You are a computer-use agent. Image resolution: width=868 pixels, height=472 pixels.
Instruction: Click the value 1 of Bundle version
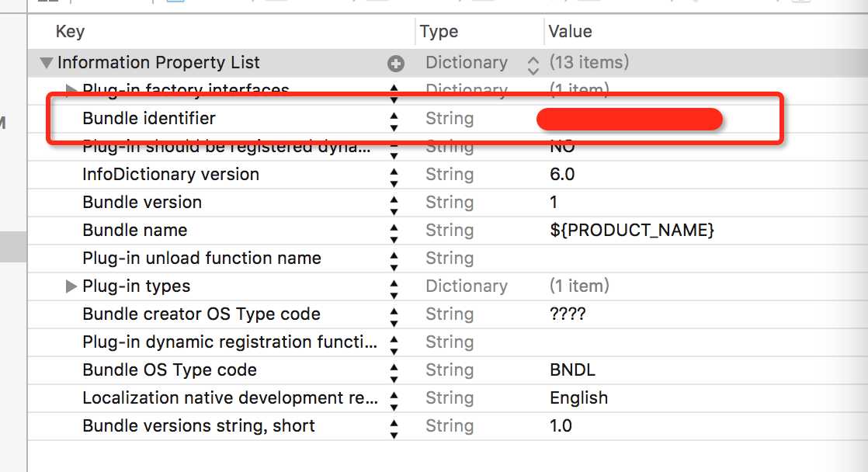(x=553, y=203)
